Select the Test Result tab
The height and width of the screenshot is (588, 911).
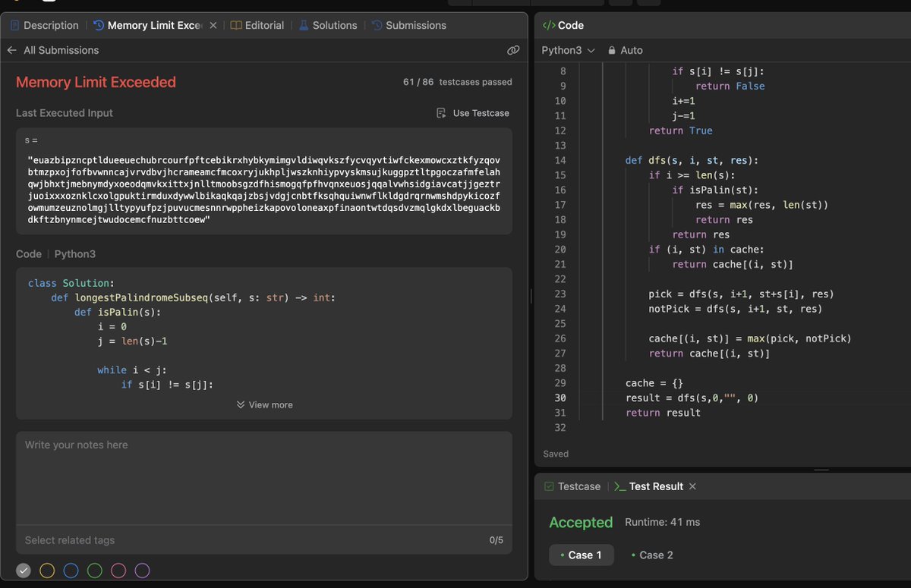[x=648, y=486]
